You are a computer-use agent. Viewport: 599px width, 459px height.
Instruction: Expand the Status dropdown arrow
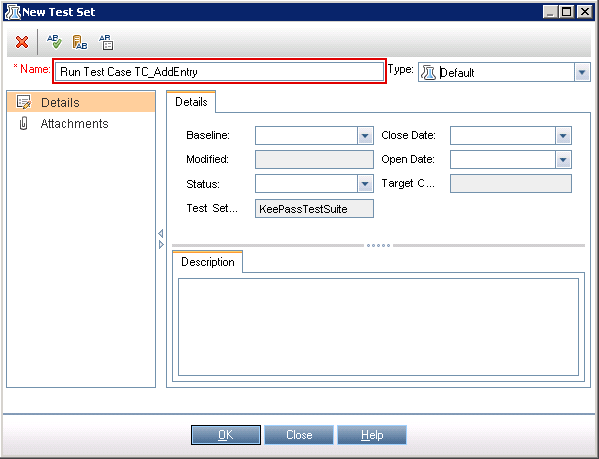tap(365, 184)
